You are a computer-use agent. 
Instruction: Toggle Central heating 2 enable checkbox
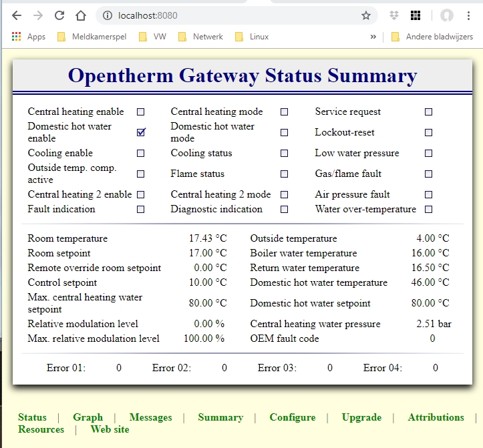140,194
